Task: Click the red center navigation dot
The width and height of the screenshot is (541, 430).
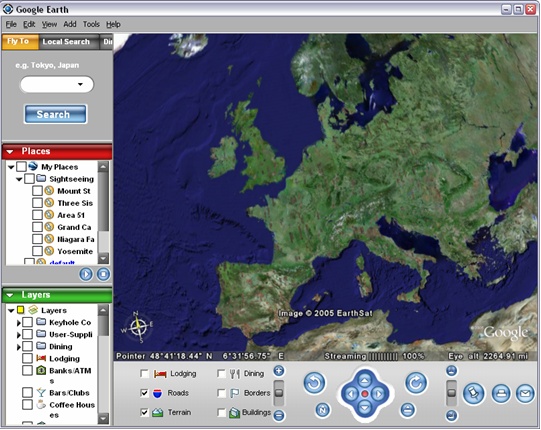Action: pyautogui.click(x=365, y=394)
